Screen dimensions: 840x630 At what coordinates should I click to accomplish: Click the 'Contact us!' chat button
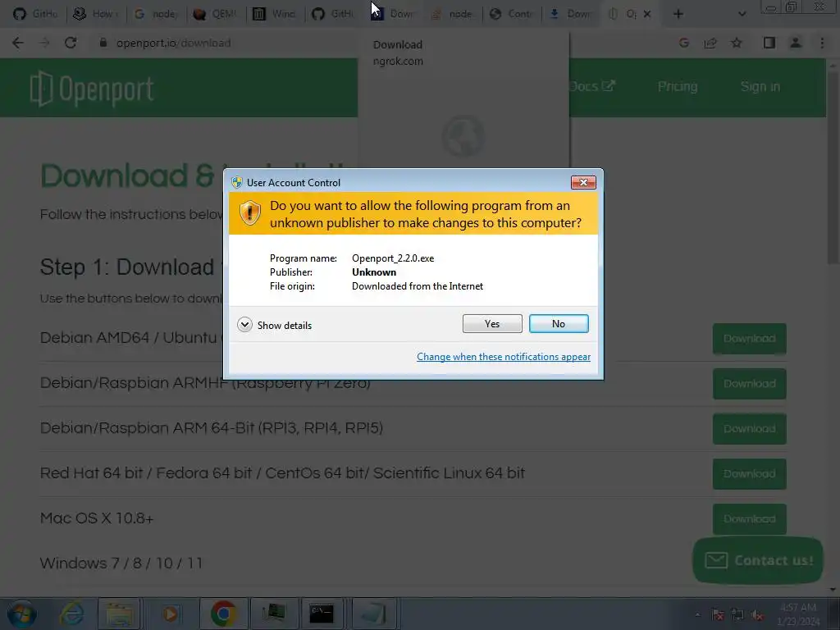(x=757, y=560)
